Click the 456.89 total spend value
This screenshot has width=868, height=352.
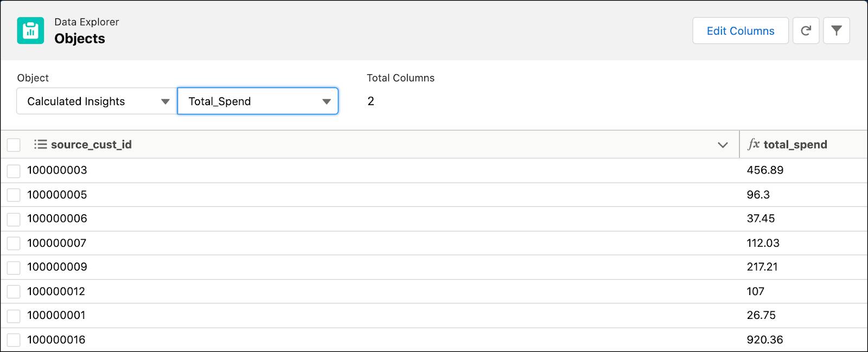point(765,170)
